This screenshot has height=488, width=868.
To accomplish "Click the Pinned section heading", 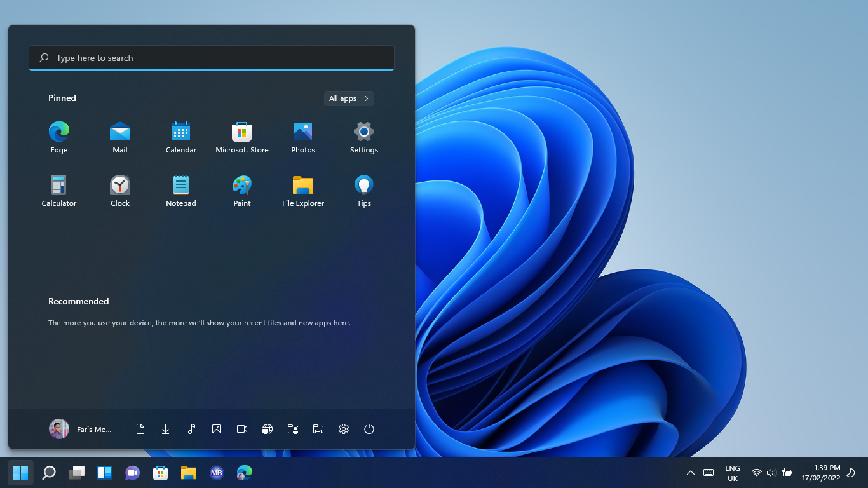I will coord(62,98).
